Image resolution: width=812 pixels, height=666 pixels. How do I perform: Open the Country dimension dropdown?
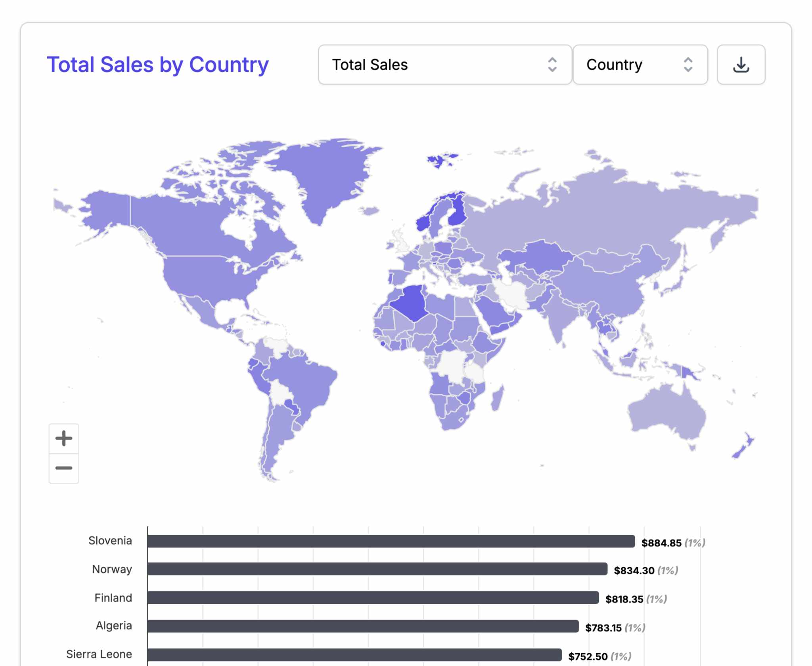640,65
